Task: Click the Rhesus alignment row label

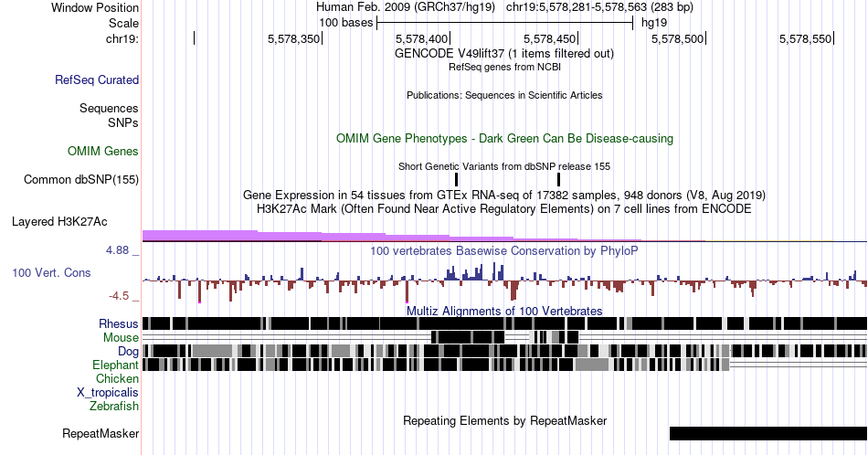Action: [x=119, y=323]
